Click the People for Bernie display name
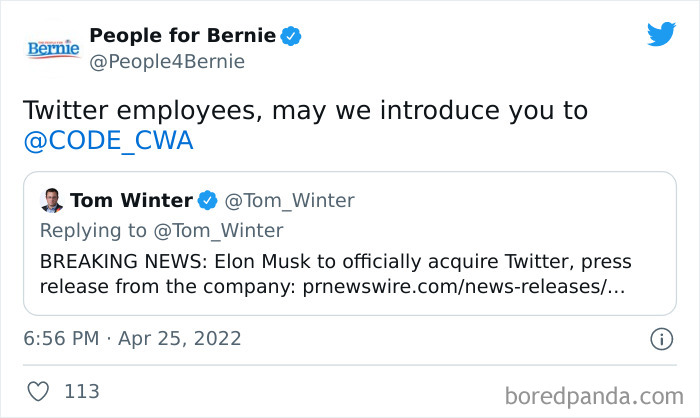Image resolution: width=700 pixels, height=418 pixels. point(182,36)
